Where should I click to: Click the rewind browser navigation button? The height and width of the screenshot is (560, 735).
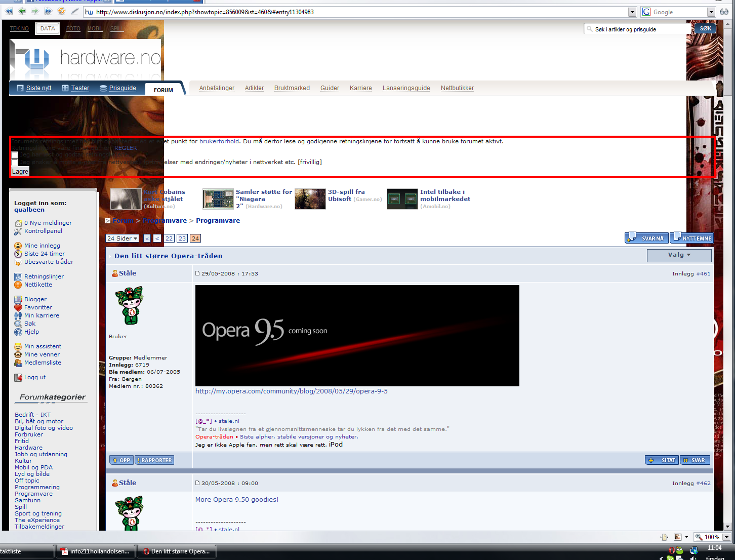pos(9,11)
